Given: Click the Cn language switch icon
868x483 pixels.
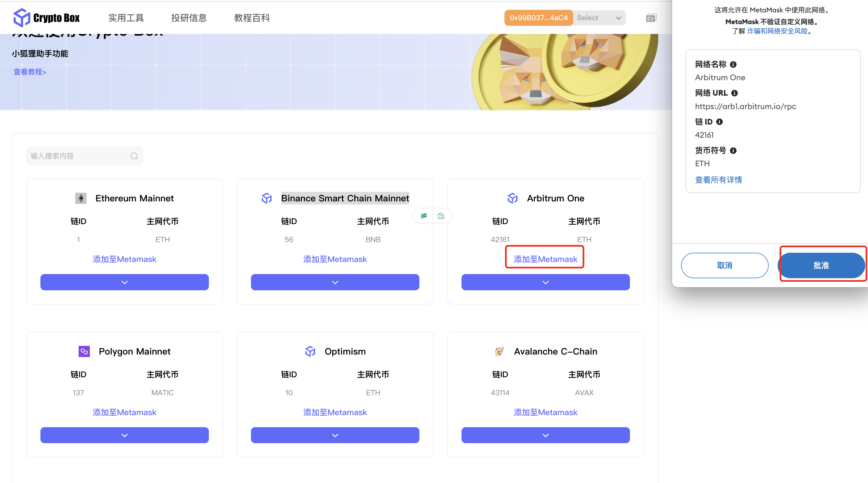Looking at the screenshot, I should (x=651, y=18).
